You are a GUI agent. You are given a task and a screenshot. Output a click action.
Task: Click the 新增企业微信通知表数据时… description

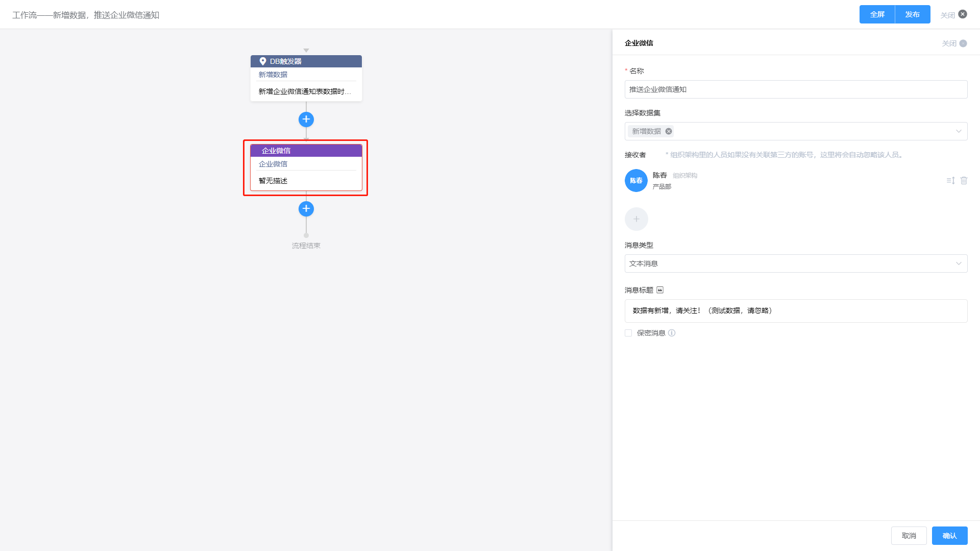click(305, 91)
